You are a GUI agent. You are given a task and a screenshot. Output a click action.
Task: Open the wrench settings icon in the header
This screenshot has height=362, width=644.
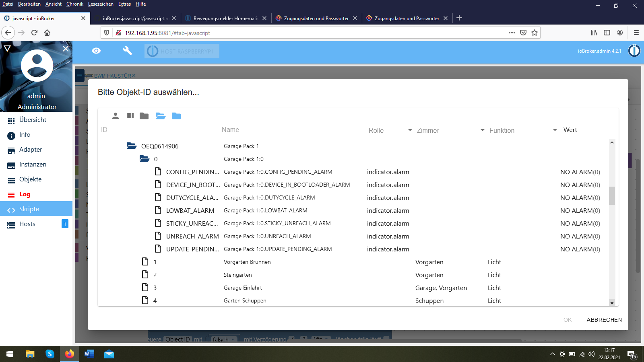coord(127,51)
